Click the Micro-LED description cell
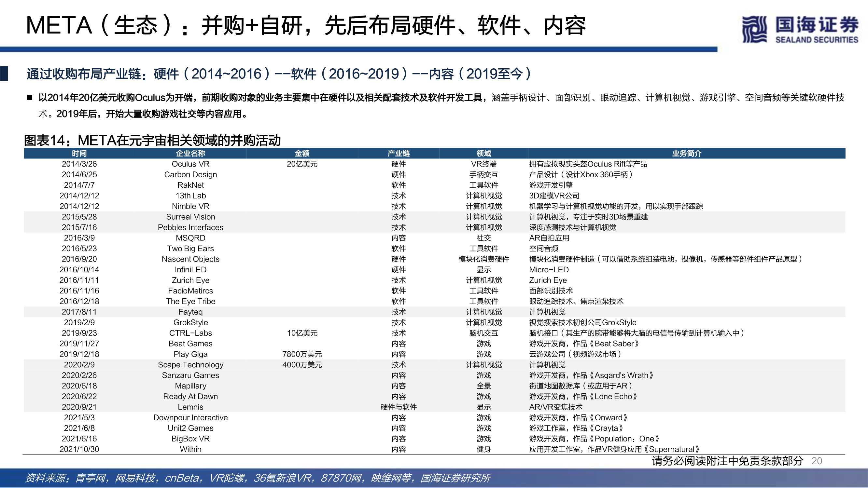This screenshot has width=868, height=488. (549, 270)
